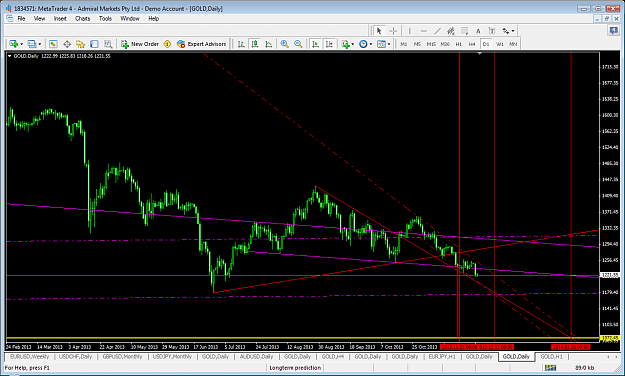625x376 pixels.
Task: Select the text 'A' tool
Action: (478, 31)
